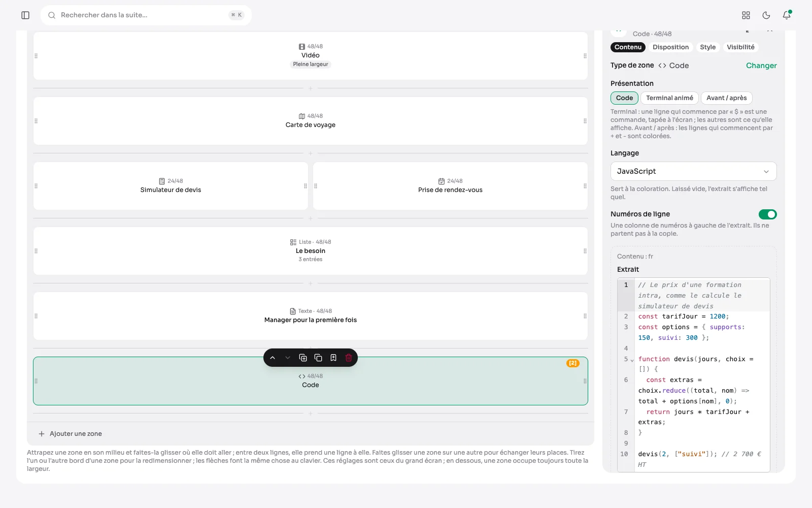This screenshot has width=812, height=508.
Task: Click Changer to change zone type
Action: [x=761, y=66]
